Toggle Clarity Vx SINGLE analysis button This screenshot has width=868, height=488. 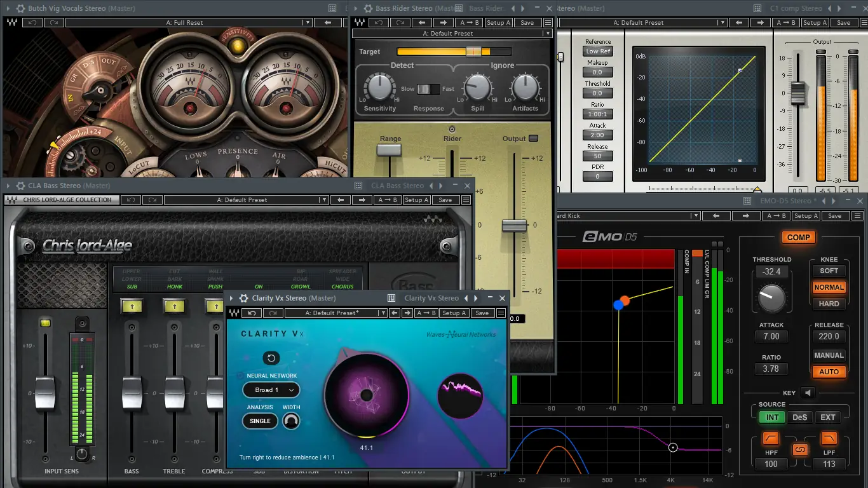click(261, 421)
